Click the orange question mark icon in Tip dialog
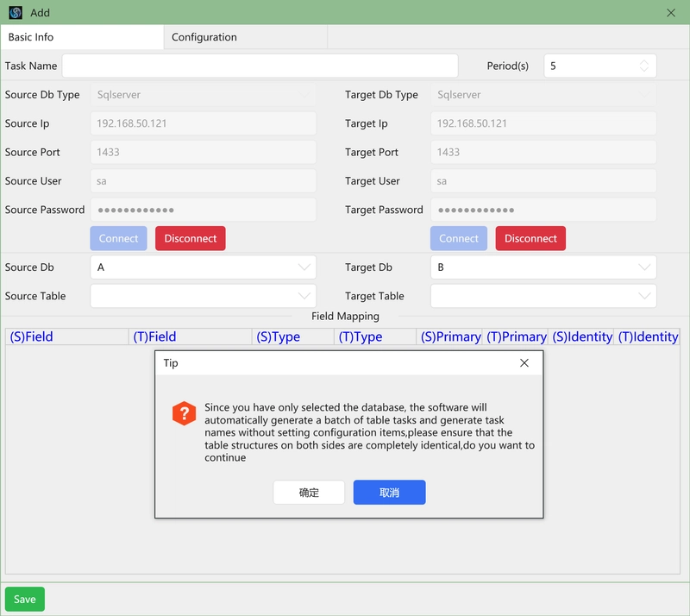 184,413
